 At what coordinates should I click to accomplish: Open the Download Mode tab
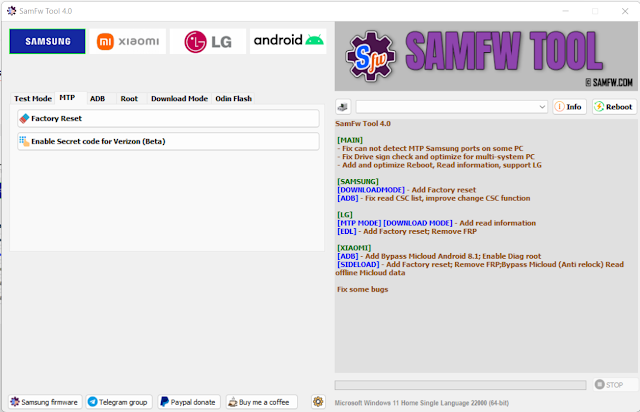[179, 98]
